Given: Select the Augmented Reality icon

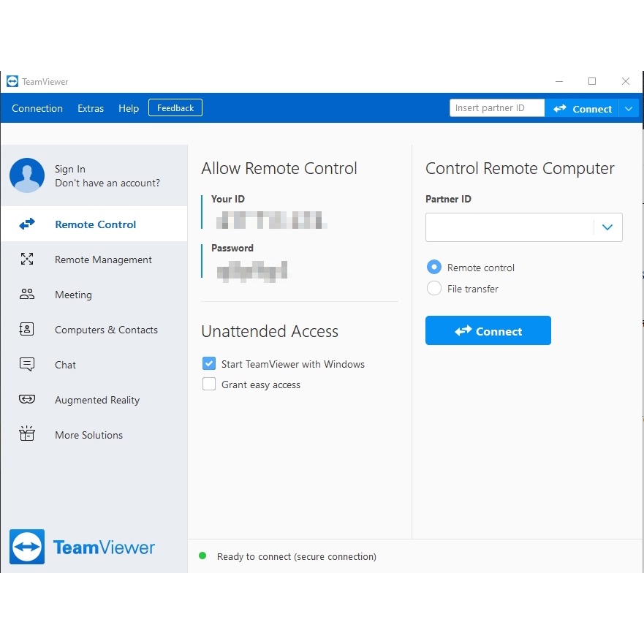Looking at the screenshot, I should [26, 399].
